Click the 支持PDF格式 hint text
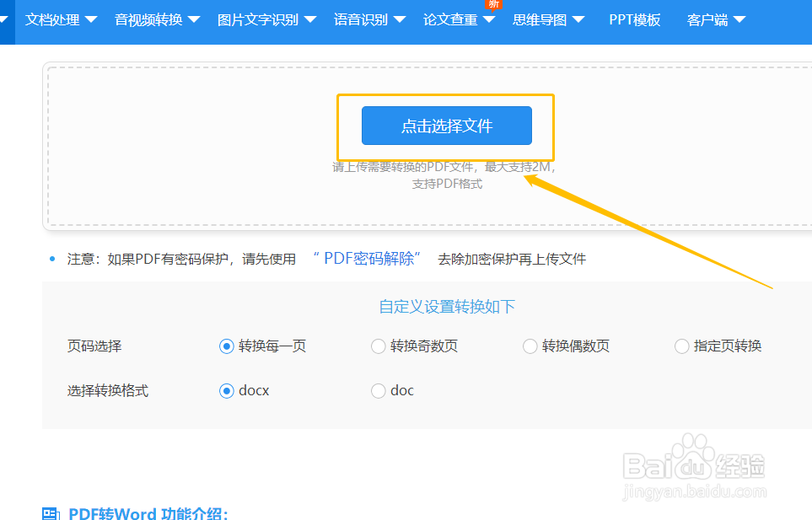The width and height of the screenshot is (812, 520). (447, 185)
